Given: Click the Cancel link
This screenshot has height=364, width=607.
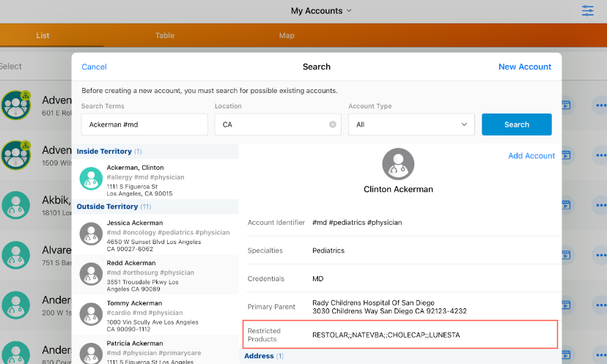Looking at the screenshot, I should tap(94, 67).
